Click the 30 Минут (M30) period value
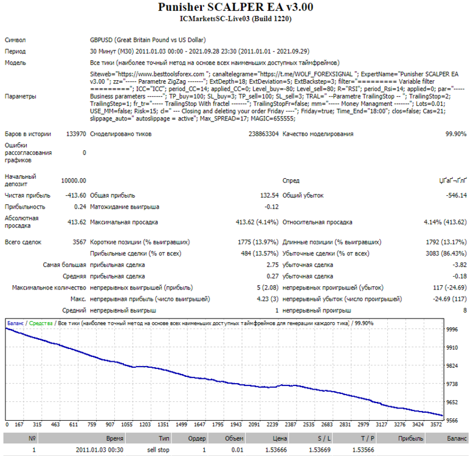Image resolution: width=476 pixels, height=456 pixels. click(x=200, y=51)
